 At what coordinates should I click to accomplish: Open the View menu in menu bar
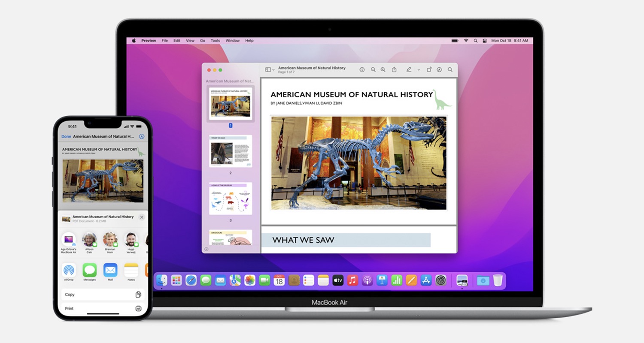click(x=190, y=41)
